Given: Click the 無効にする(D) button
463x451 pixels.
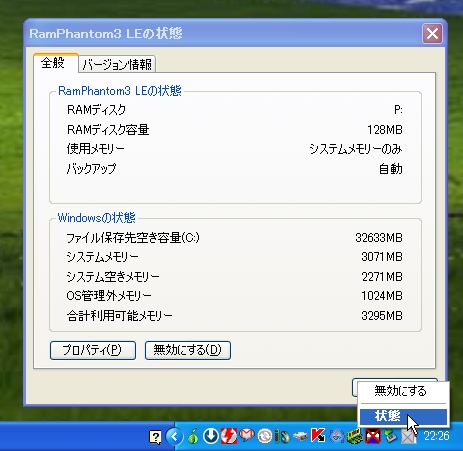Looking at the screenshot, I should click(188, 350).
